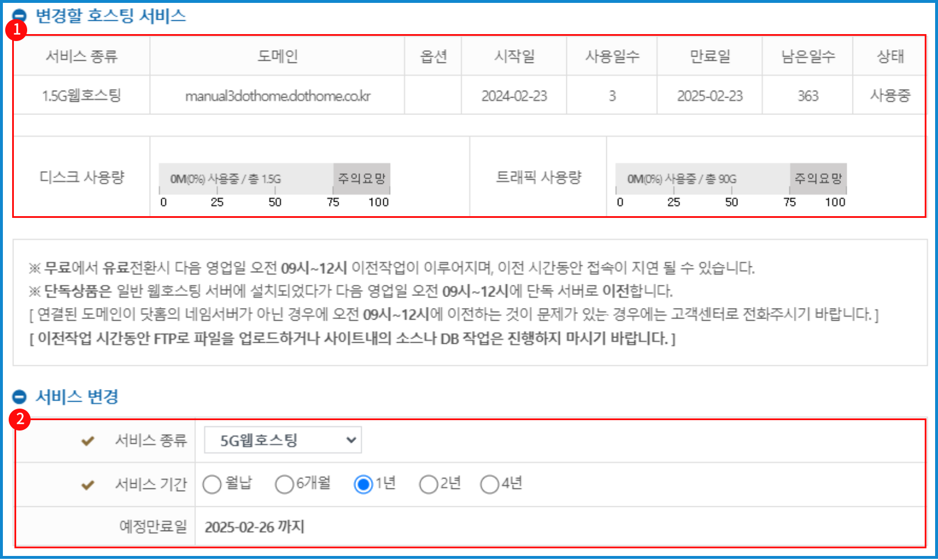The image size is (938, 560).
Task: Click the 도메인 column header
Action: (277, 56)
